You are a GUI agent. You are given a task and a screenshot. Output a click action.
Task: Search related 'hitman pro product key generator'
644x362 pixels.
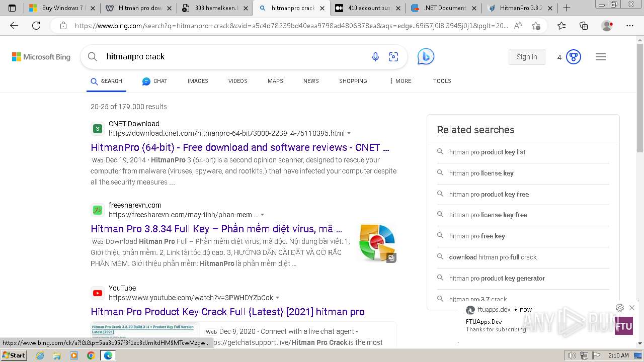(x=497, y=278)
